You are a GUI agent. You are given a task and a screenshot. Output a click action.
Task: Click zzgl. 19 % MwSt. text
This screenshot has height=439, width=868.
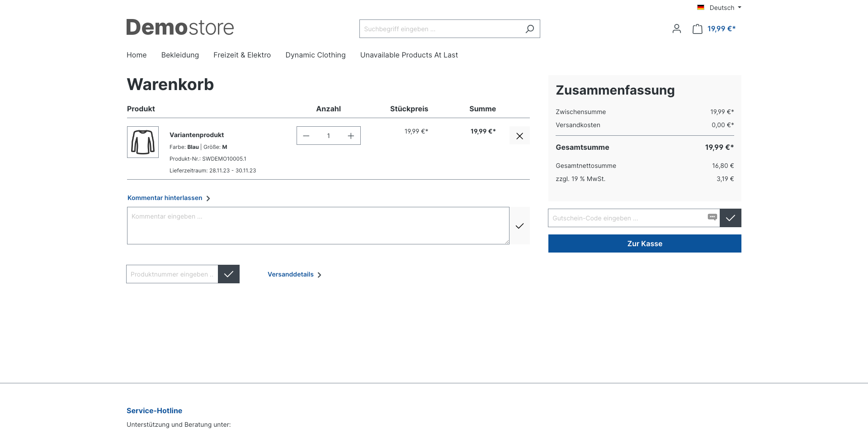point(580,179)
